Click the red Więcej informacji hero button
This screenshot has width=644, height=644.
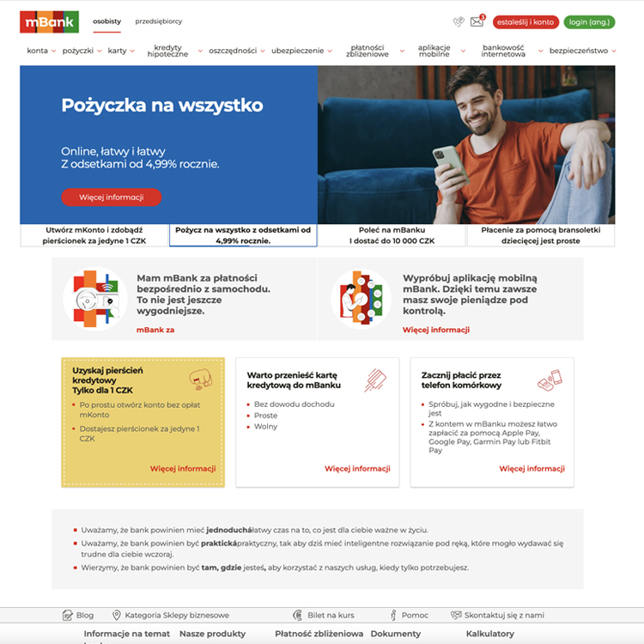click(x=112, y=197)
